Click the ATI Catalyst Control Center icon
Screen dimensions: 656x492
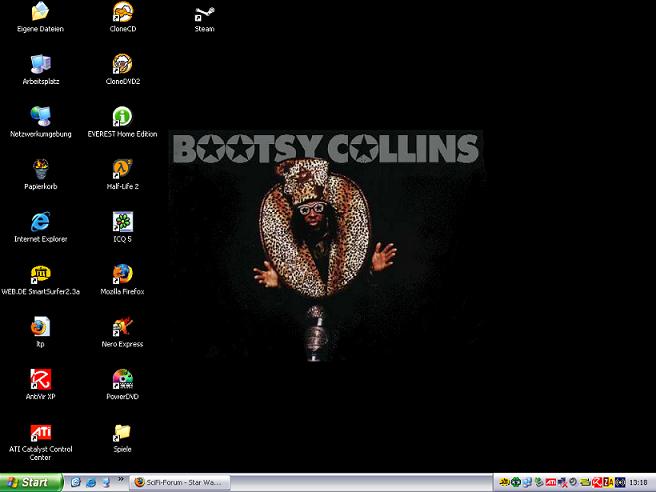[41, 434]
